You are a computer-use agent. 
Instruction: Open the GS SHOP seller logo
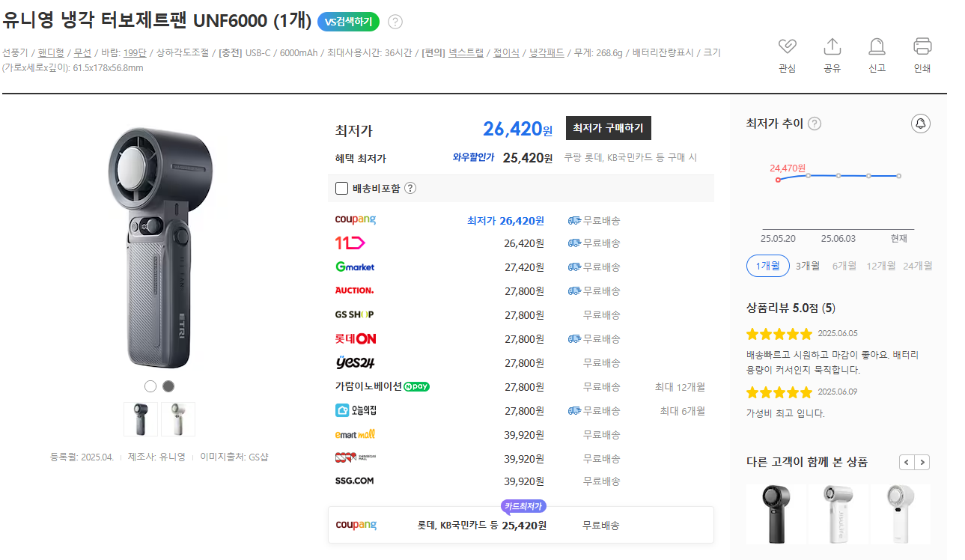(x=354, y=314)
